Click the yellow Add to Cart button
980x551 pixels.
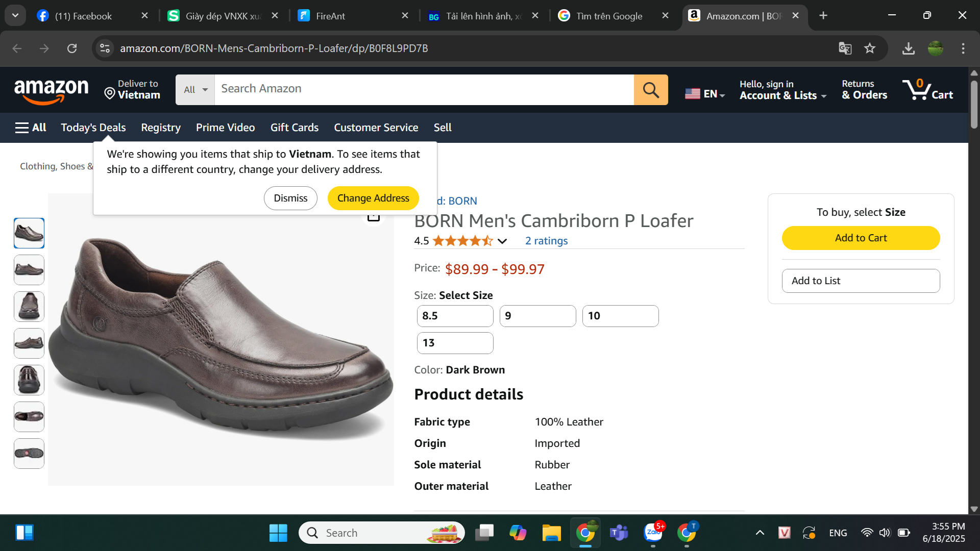pyautogui.click(x=861, y=238)
